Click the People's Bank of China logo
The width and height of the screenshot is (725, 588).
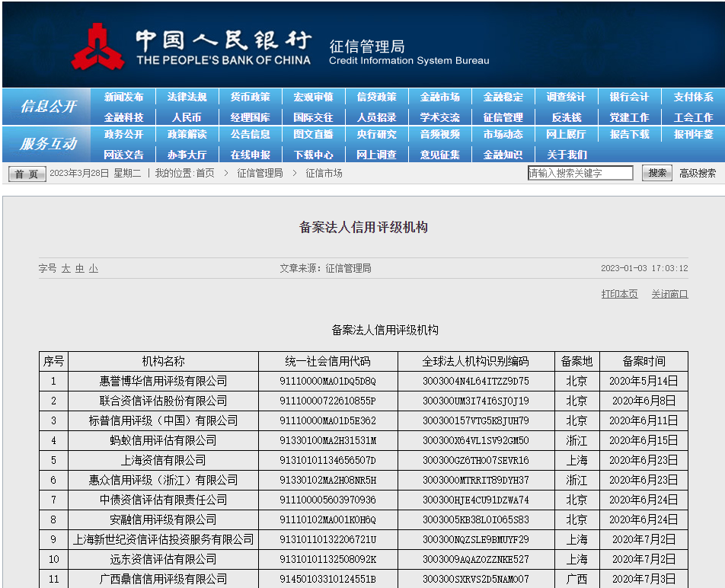98,46
